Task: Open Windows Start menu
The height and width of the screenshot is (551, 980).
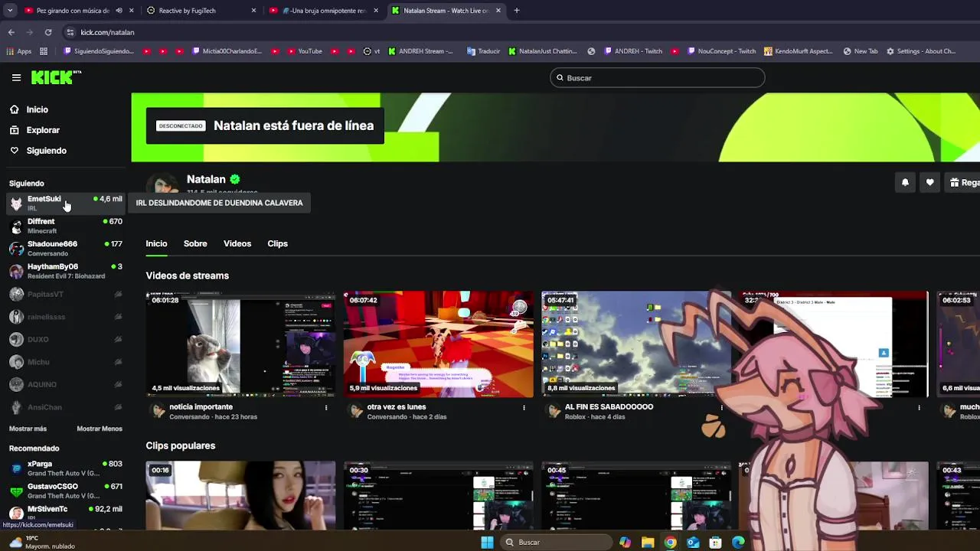Action: pyautogui.click(x=487, y=542)
